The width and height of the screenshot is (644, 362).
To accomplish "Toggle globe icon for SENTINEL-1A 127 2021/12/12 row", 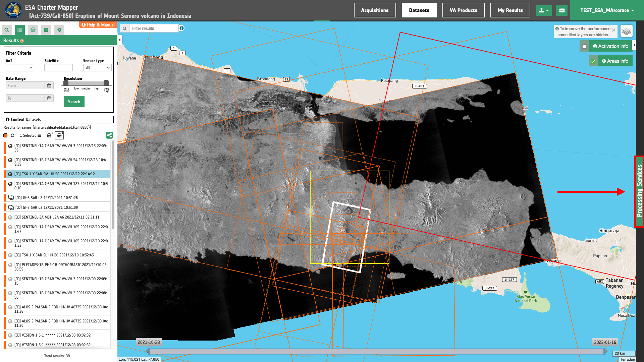I will 10,184.
